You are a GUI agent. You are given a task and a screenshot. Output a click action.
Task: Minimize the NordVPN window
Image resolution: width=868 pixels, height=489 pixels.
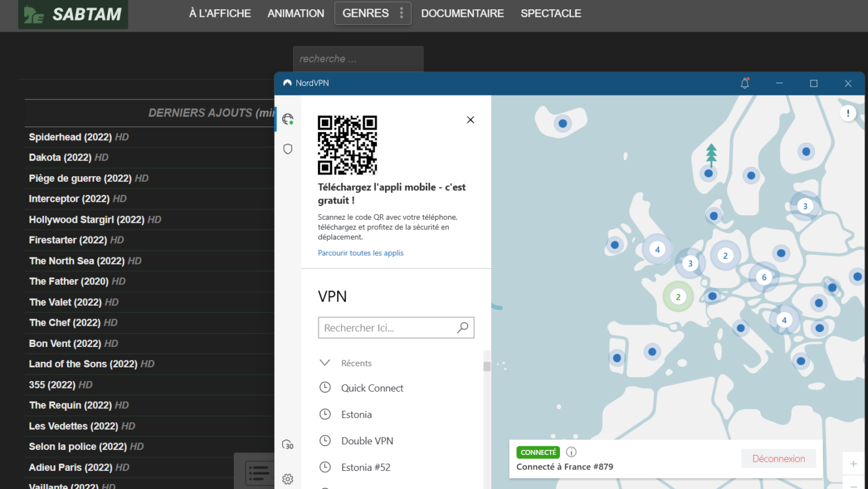click(779, 83)
